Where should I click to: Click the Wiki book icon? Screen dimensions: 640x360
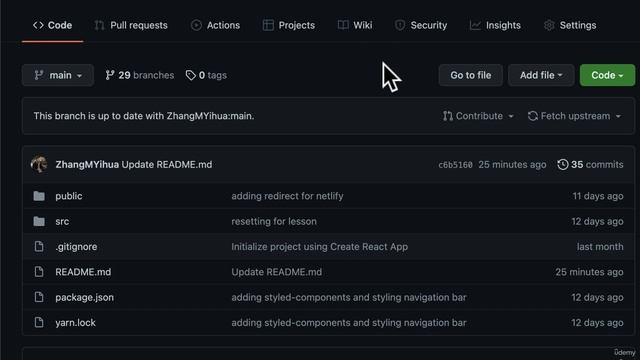343,25
